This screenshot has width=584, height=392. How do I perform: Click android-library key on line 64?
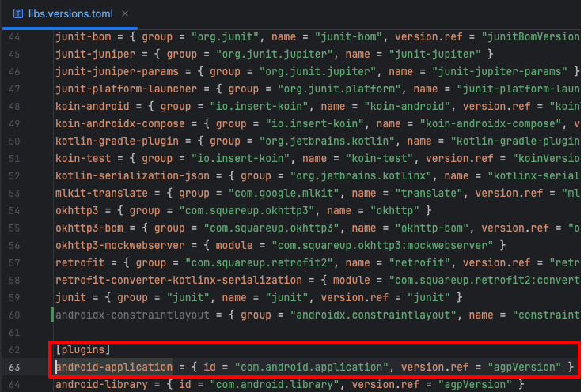101,385
